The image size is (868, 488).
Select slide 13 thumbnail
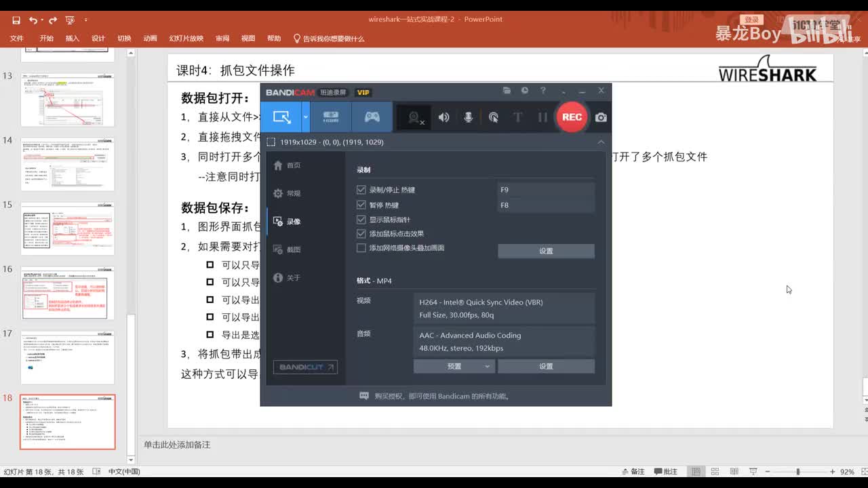[67, 100]
